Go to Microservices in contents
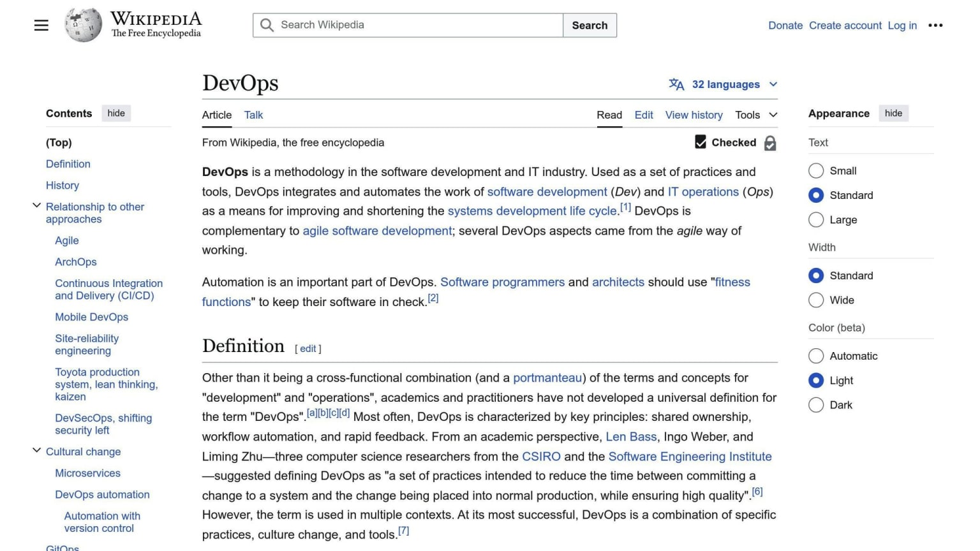Viewport: 980px width, 551px height. (87, 473)
